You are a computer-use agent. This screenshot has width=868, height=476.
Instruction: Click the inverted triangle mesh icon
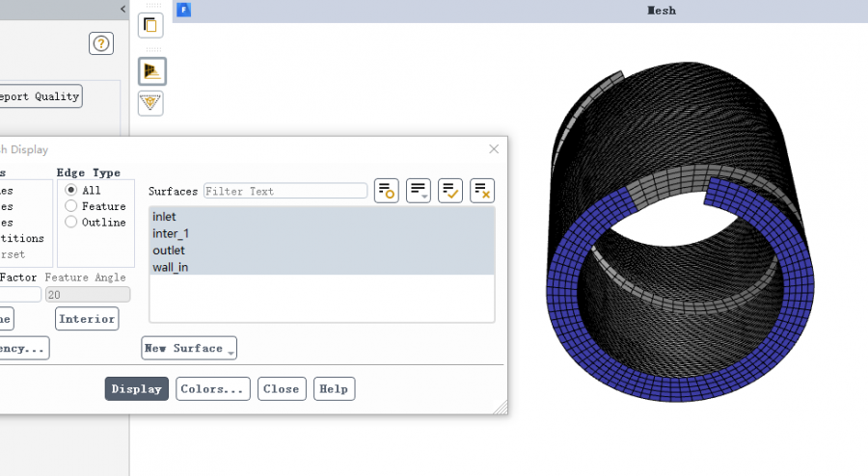(x=151, y=102)
